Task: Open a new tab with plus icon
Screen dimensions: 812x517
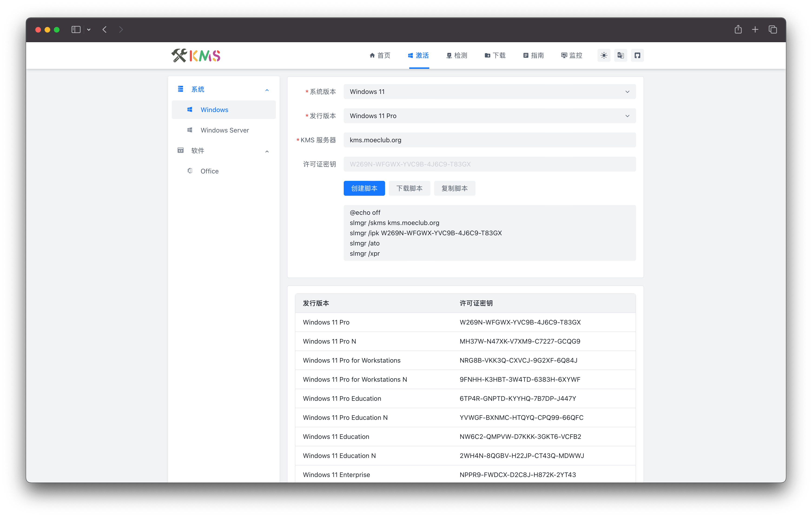Action: 755,30
